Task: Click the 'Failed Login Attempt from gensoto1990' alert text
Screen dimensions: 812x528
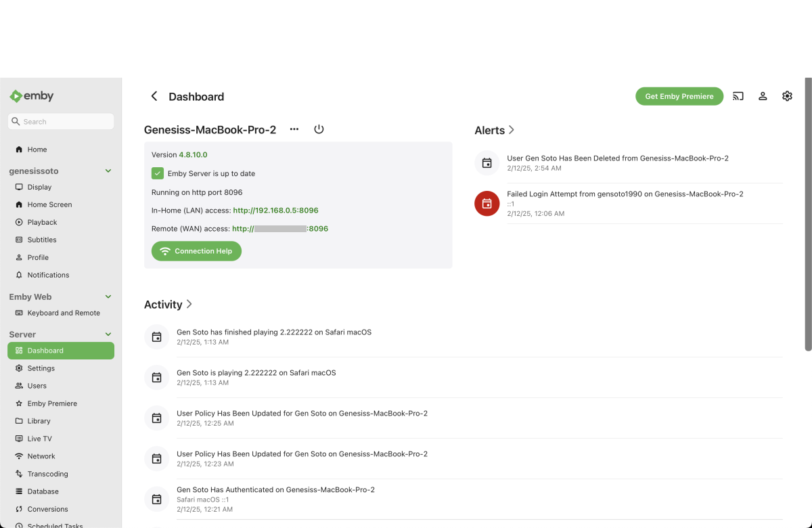Action: tap(625, 194)
